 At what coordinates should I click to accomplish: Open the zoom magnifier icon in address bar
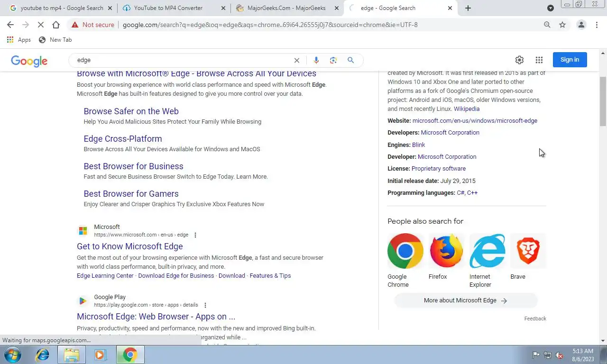[547, 25]
